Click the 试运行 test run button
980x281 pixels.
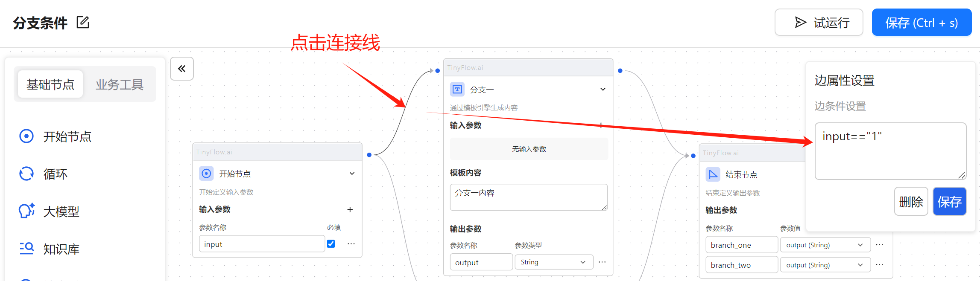pos(819,23)
